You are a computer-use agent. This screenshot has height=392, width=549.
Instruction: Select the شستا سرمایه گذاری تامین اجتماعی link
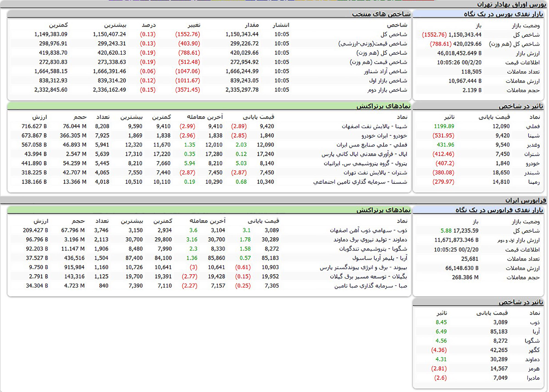(x=360, y=182)
